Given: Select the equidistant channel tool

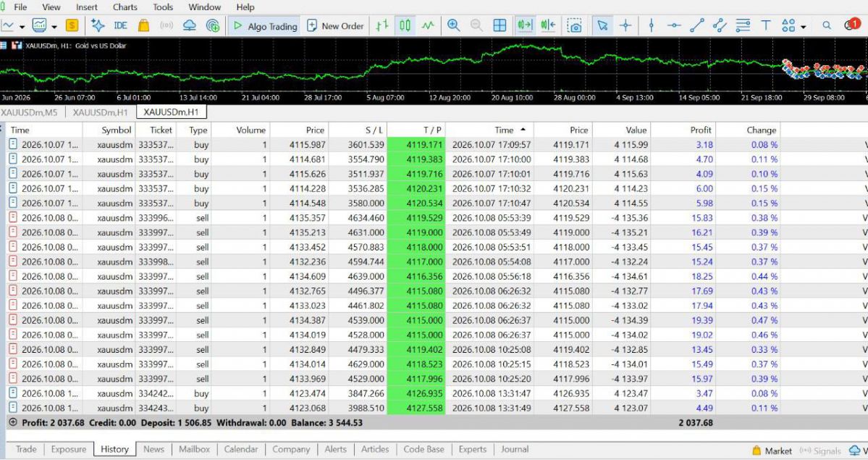Looking at the screenshot, I should click(x=720, y=25).
